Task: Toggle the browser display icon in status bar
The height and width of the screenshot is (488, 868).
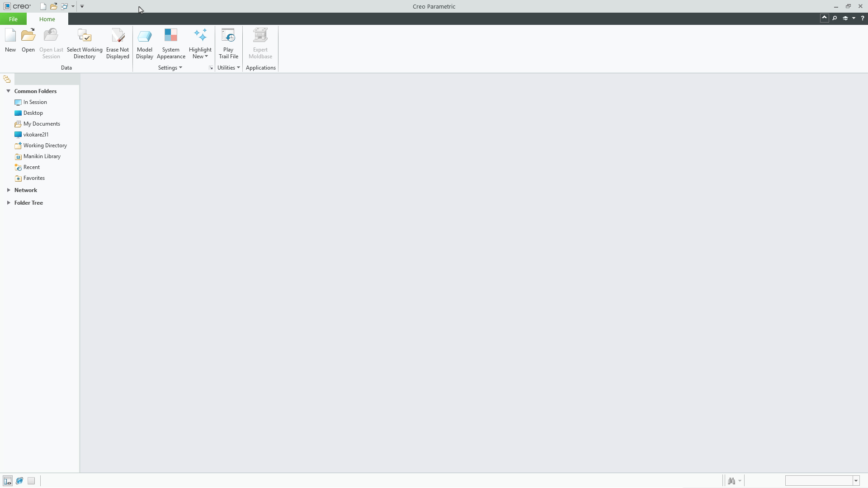Action: [19, 481]
